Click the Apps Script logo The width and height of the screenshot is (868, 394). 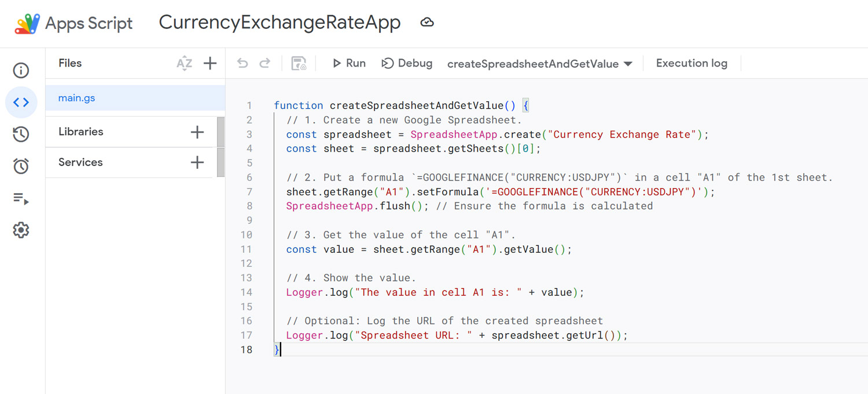27,24
